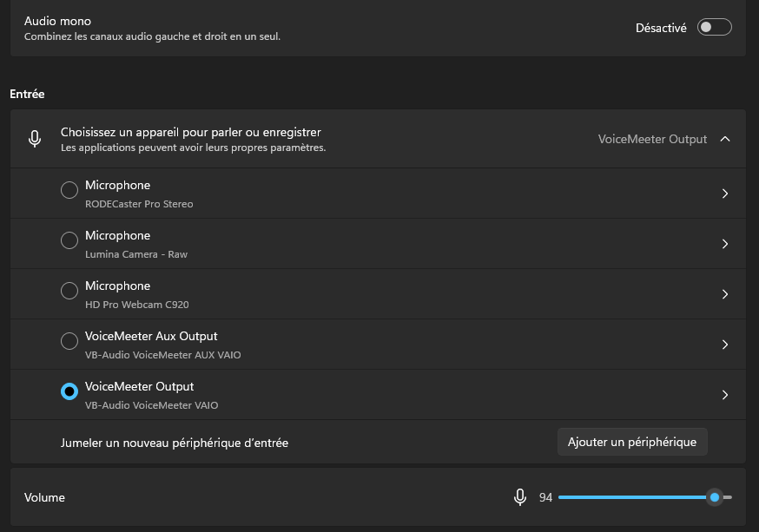Viewport: 759px width, 532px height.
Task: Select Lumina Camera - Raw microphone radio button
Action: (69, 240)
